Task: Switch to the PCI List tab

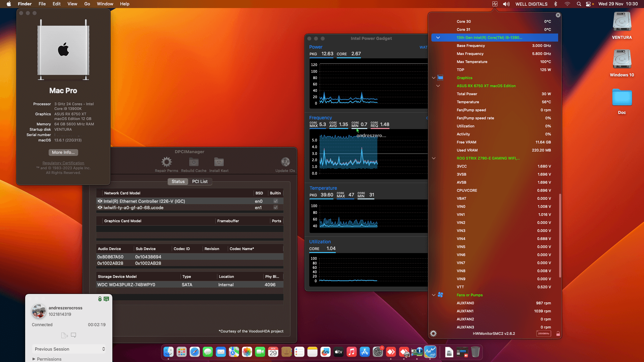Action: pyautogui.click(x=200, y=181)
